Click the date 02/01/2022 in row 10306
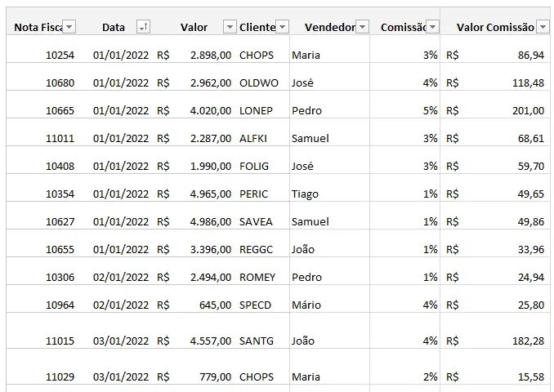This screenshot has width=554, height=392. coord(121,277)
